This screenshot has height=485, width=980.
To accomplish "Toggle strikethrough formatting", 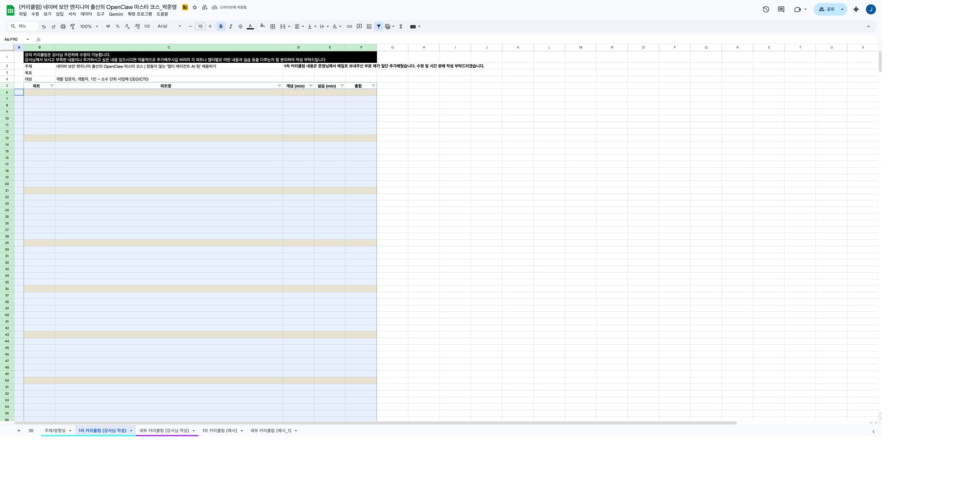I will [x=240, y=26].
